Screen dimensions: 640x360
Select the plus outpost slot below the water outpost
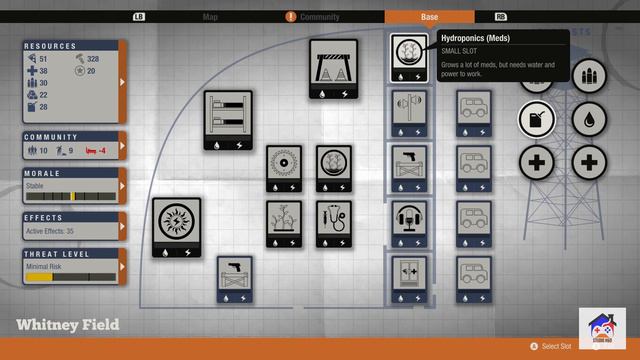[x=589, y=163]
